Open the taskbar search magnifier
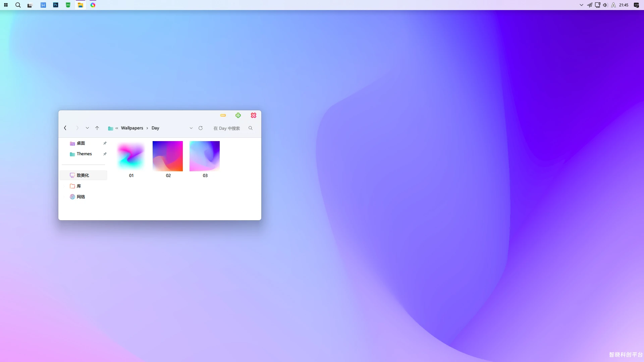The height and width of the screenshot is (362, 644). pyautogui.click(x=18, y=5)
